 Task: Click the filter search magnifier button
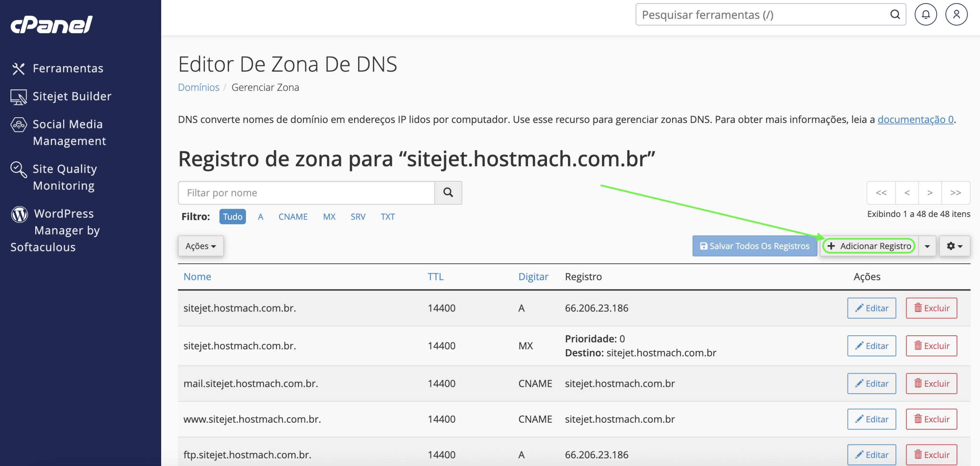(x=448, y=192)
